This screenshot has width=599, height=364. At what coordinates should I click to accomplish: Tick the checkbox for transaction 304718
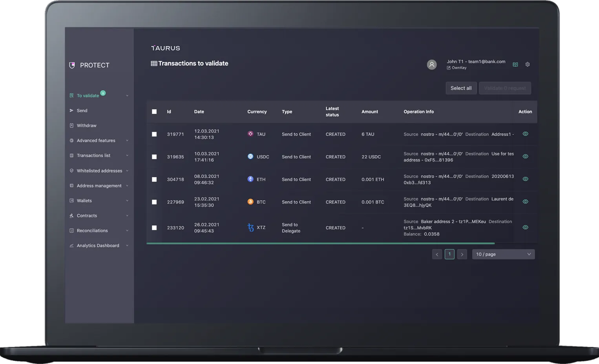[x=154, y=179]
